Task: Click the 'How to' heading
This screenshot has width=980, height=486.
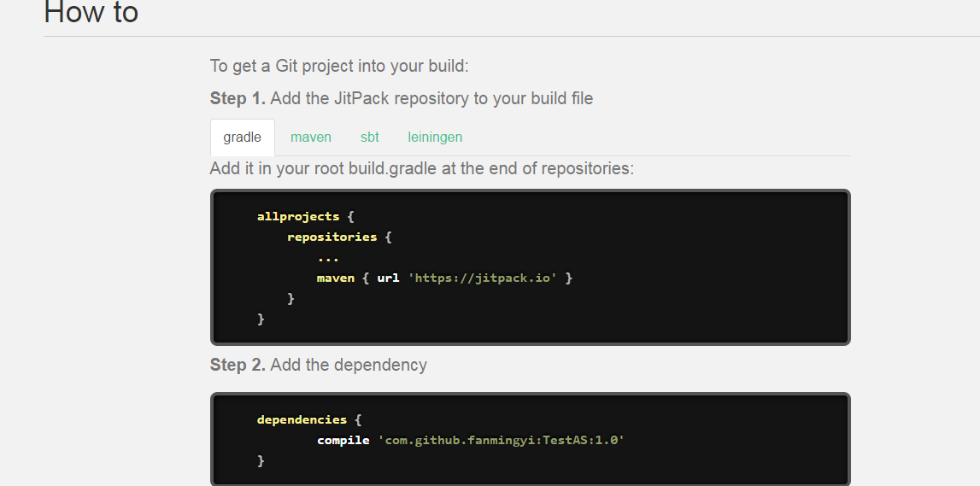Action: tap(91, 13)
